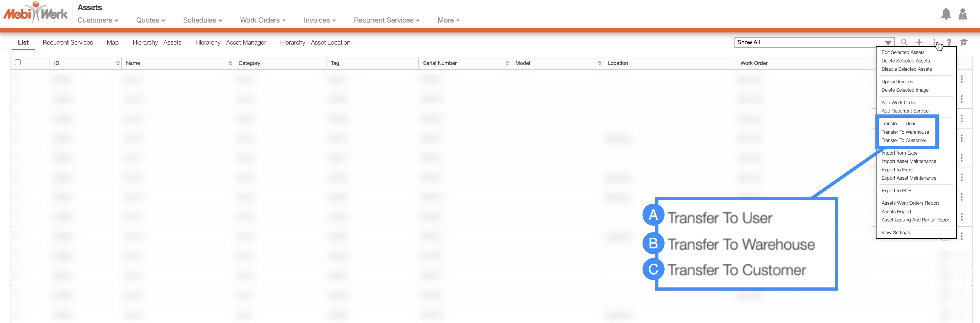The height and width of the screenshot is (323, 980).
Task: Choose Export to Excel from menu
Action: (897, 170)
